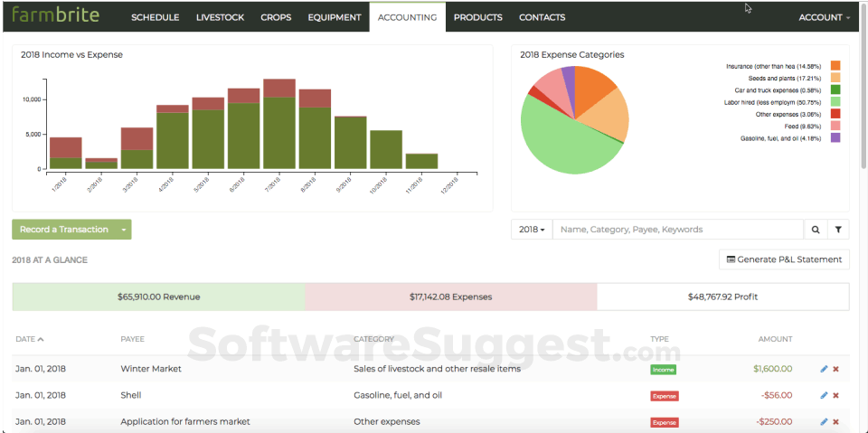
Task: Focus the transaction search field
Action: click(x=678, y=230)
